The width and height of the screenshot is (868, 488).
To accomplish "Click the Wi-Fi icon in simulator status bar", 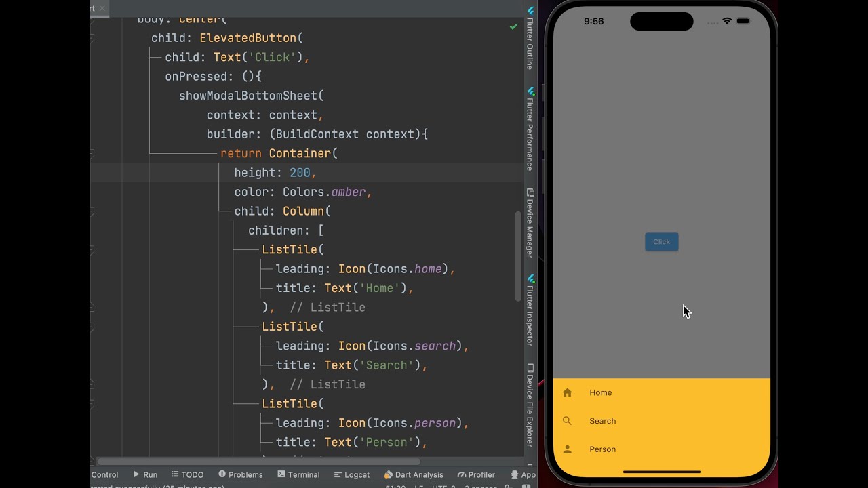I will pos(727,21).
